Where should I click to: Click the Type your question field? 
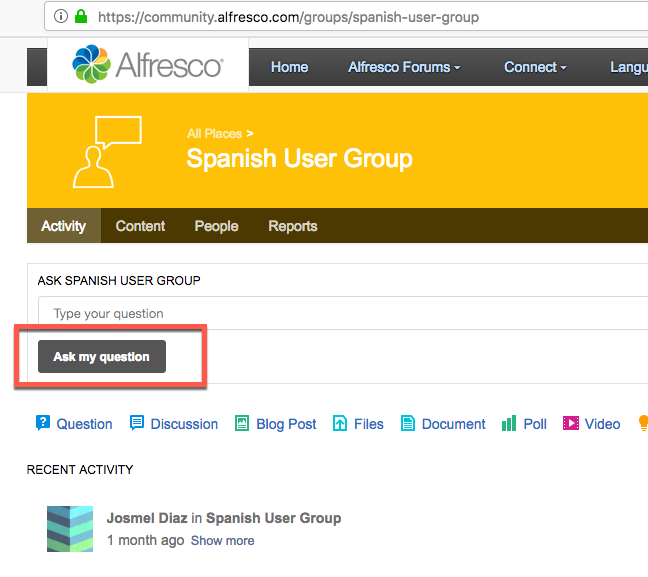(x=343, y=313)
